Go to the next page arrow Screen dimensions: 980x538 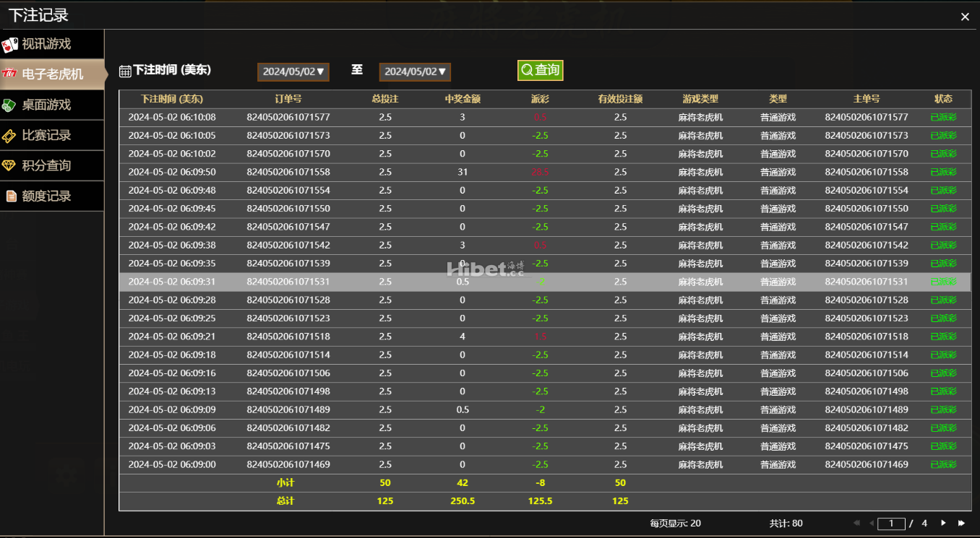click(943, 523)
